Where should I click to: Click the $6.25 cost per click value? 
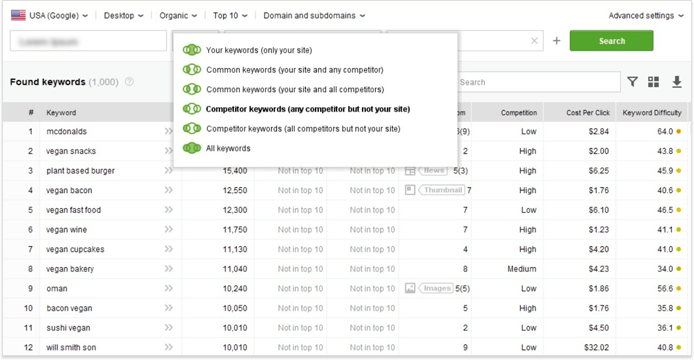coord(598,171)
